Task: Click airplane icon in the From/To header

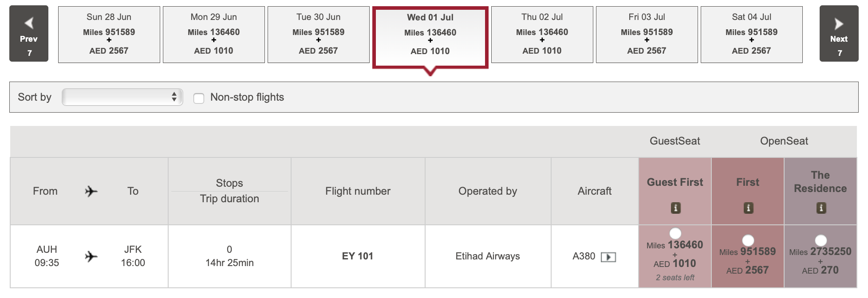Action: click(91, 191)
